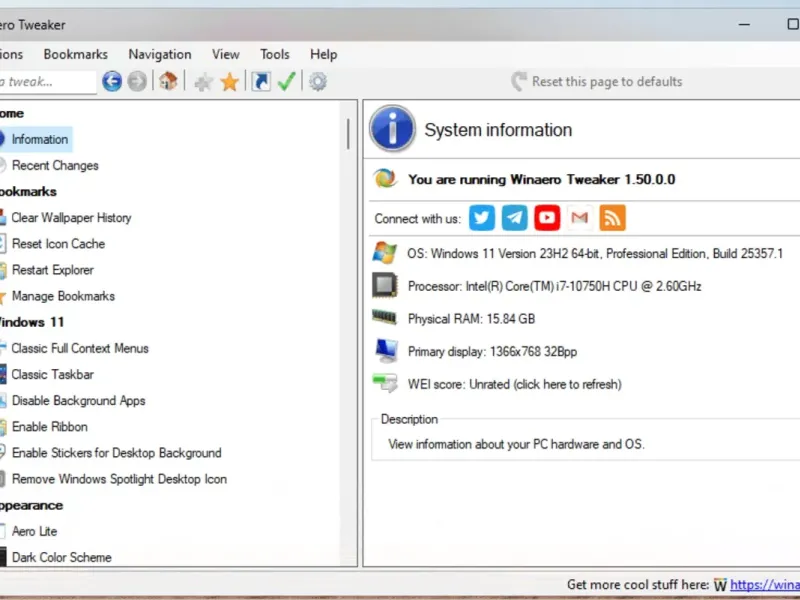The width and height of the screenshot is (800, 600).
Task: Click the W Winaero logo in status bar
Action: (720, 585)
